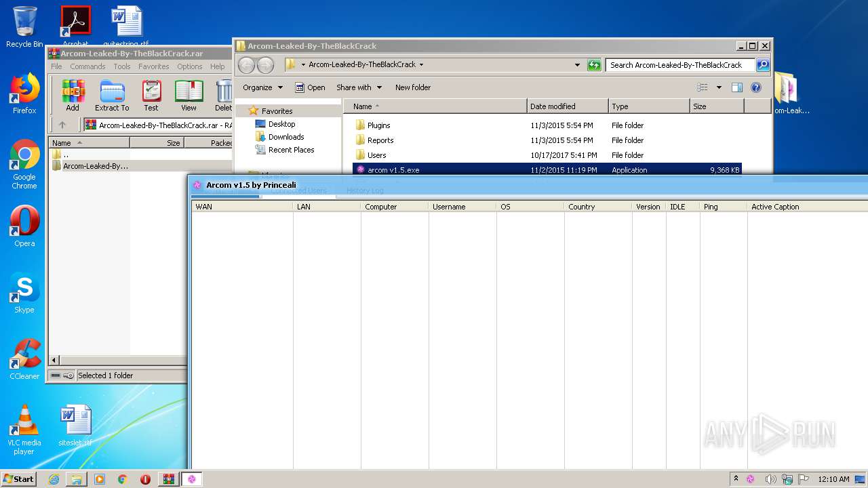Viewport: 868px width, 488px height.
Task: Click Internet Explorer taskbar icon
Action: [x=54, y=479]
